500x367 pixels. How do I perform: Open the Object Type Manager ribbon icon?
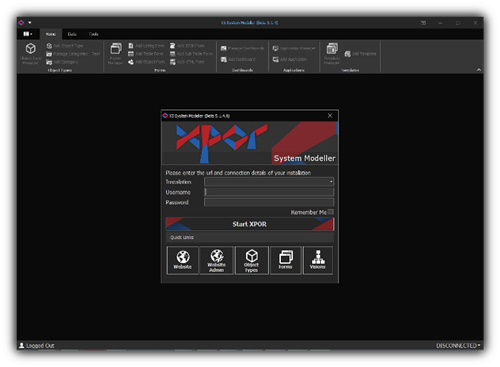[x=31, y=53]
